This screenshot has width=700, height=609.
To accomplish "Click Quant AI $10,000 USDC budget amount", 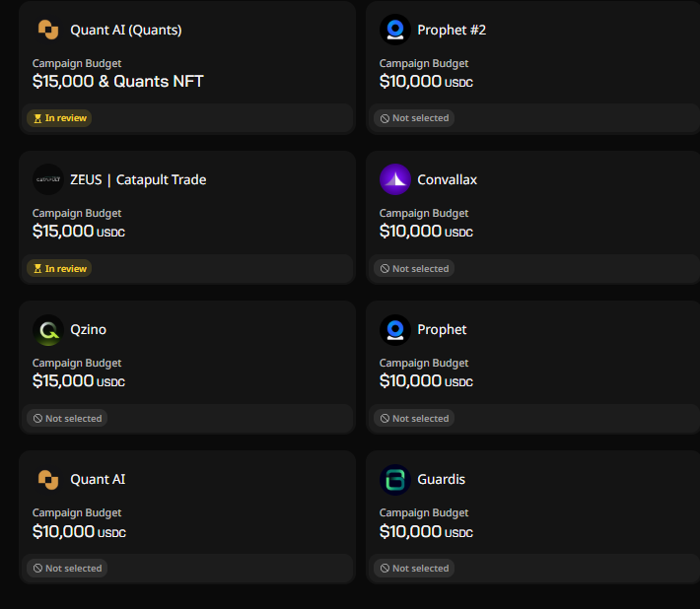I will (79, 531).
